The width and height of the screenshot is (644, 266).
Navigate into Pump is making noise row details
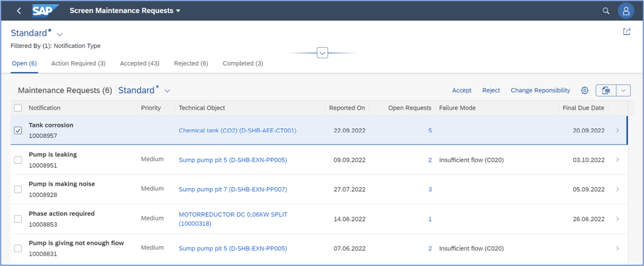[x=617, y=189]
